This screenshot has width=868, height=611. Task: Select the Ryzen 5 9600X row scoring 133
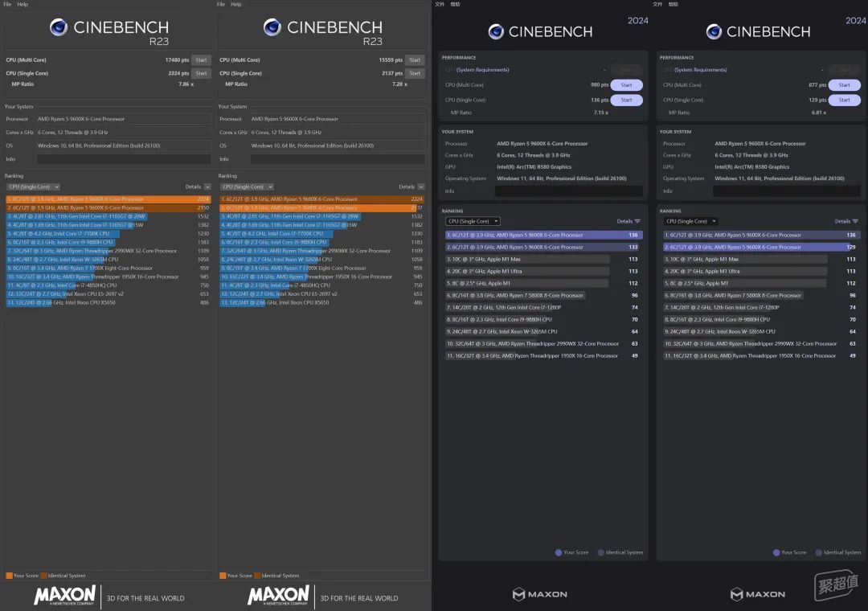tap(543, 247)
